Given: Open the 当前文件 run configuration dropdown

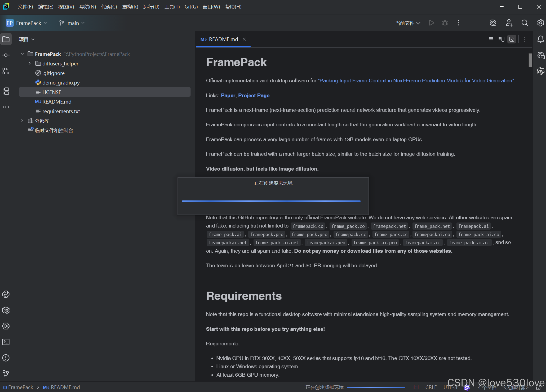Looking at the screenshot, I should pos(407,23).
